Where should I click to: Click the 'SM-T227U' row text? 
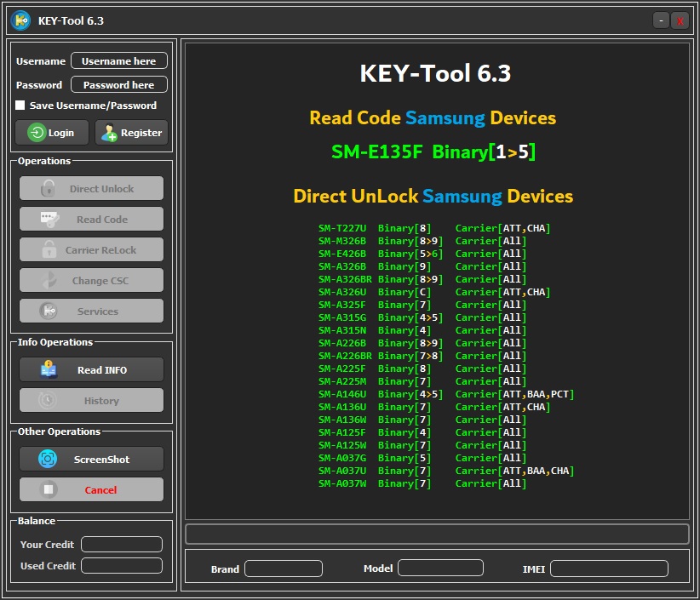pos(342,228)
